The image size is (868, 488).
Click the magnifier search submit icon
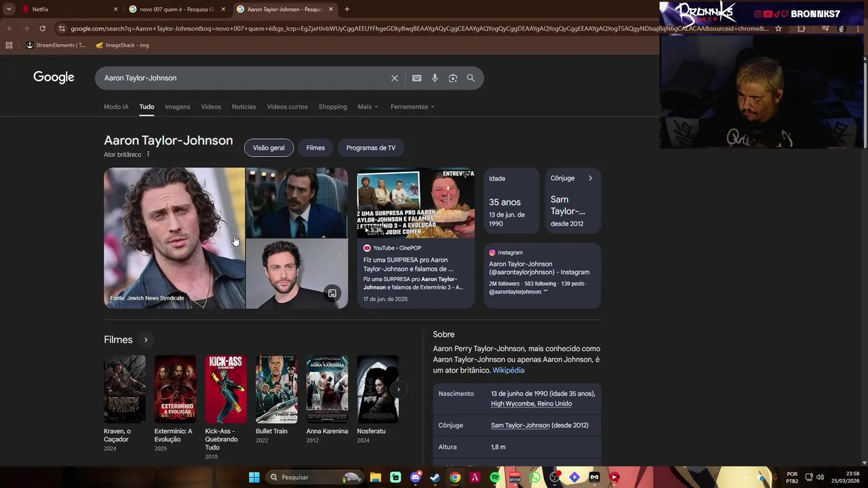[x=471, y=78]
